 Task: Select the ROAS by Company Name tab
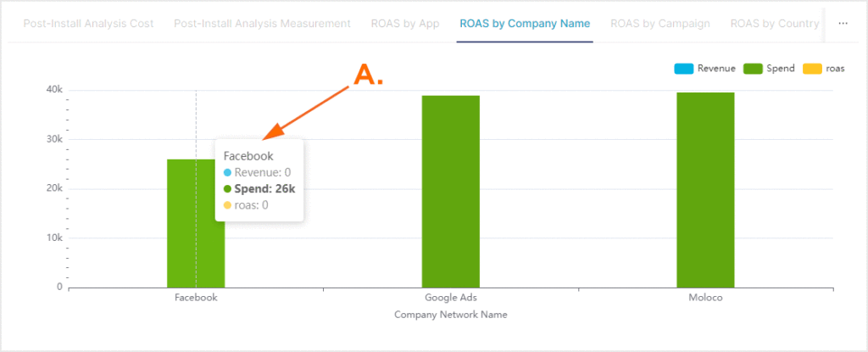click(525, 24)
